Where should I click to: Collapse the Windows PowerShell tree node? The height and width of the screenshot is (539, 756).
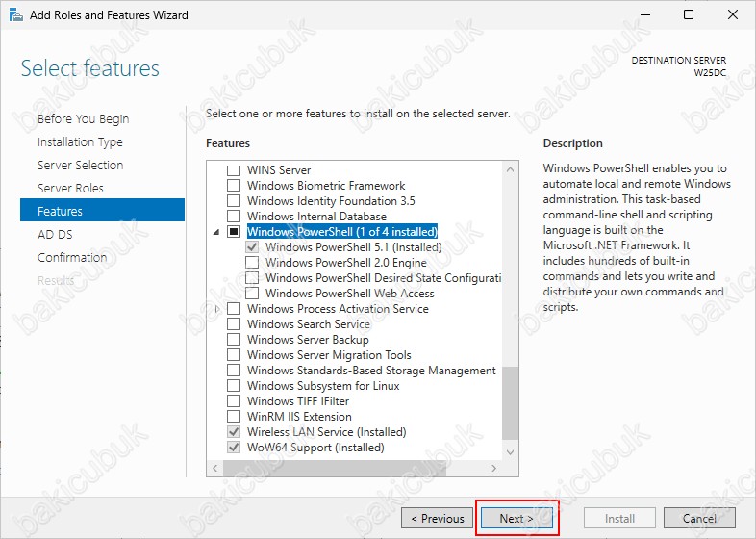click(x=216, y=232)
